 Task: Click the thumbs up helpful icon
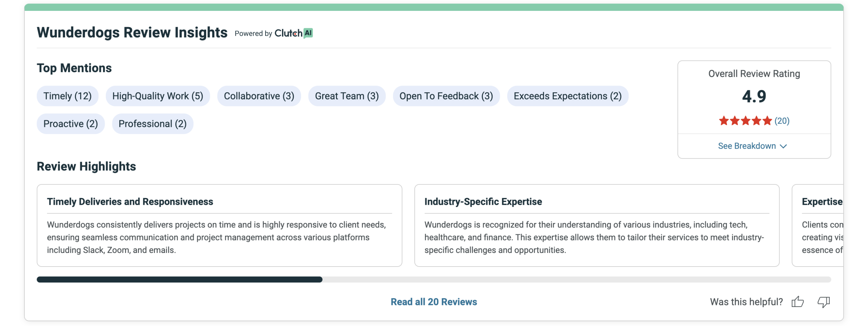[797, 302]
